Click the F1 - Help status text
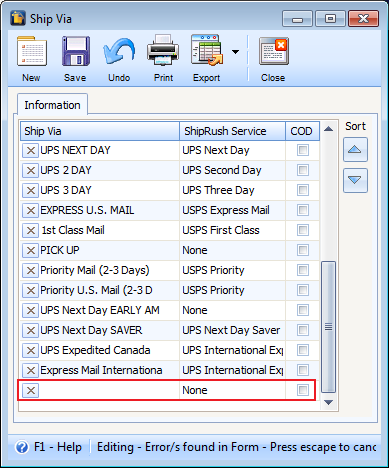 (x=58, y=447)
